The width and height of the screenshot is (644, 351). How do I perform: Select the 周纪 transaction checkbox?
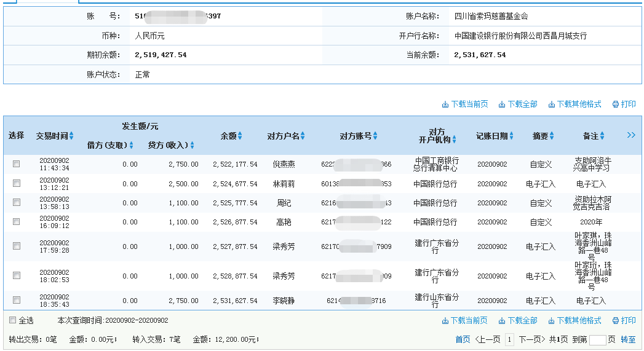coord(17,202)
